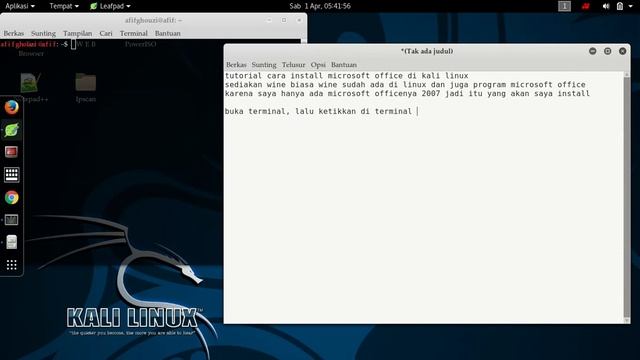Image resolution: width=640 pixels, height=360 pixels.
Task: Open the Tempat menu in top bar
Action: point(64,6)
